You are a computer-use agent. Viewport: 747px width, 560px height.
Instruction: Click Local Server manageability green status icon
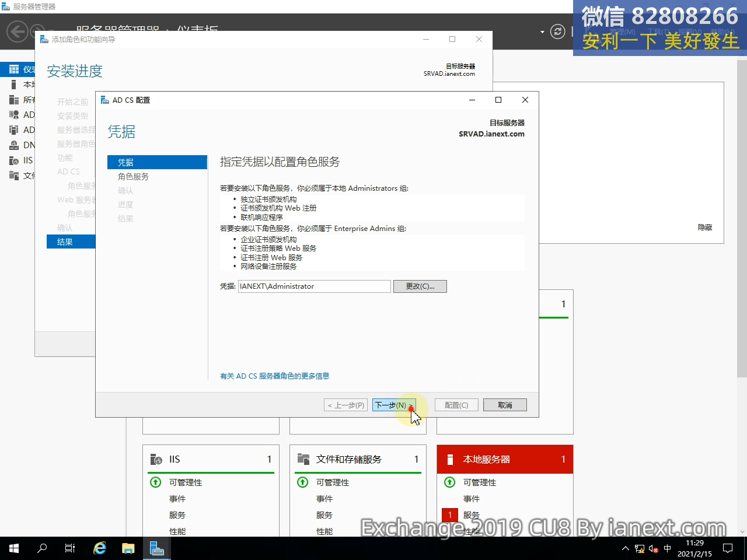450,482
